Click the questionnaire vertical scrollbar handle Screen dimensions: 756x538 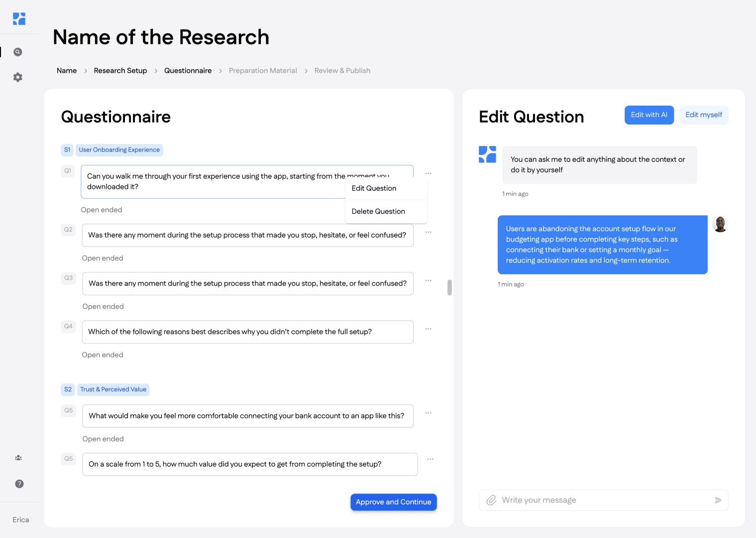click(x=449, y=287)
